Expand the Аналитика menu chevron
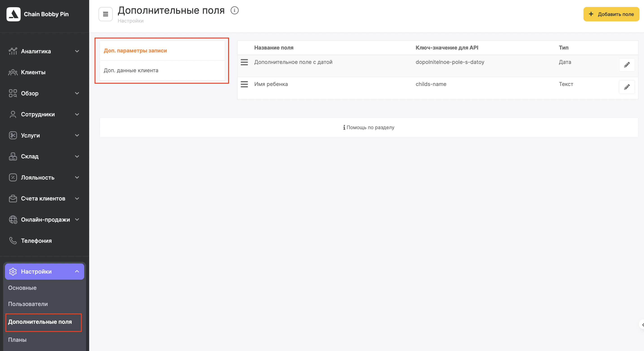Viewport: 644px width, 351px height. pos(77,51)
